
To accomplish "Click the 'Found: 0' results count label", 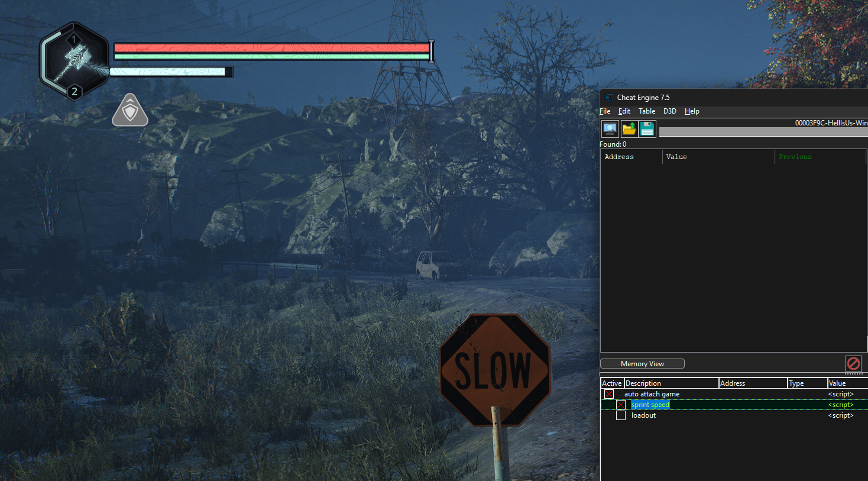I will (x=613, y=144).
